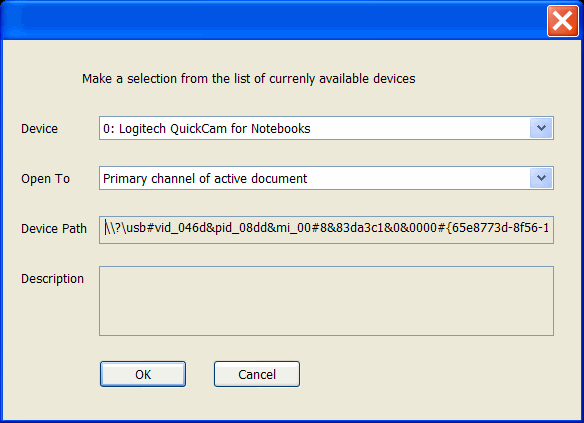The width and height of the screenshot is (584, 423).
Task: Click the word document in the Open To field
Action: pos(279,179)
